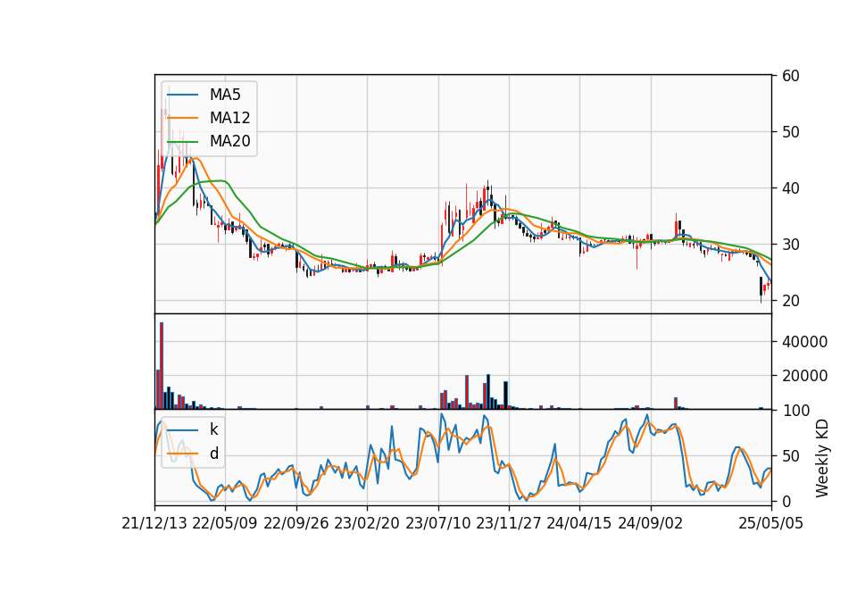Click the 50 price axis label

point(790,132)
